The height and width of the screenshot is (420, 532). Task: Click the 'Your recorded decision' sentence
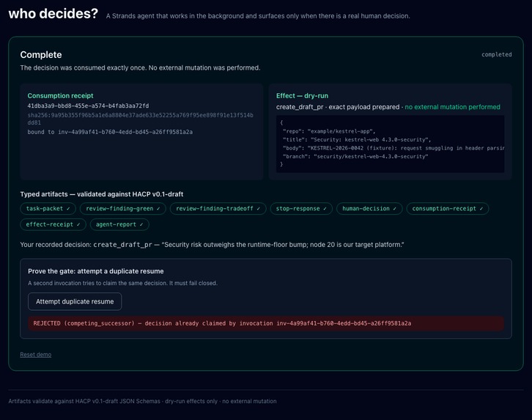click(212, 245)
